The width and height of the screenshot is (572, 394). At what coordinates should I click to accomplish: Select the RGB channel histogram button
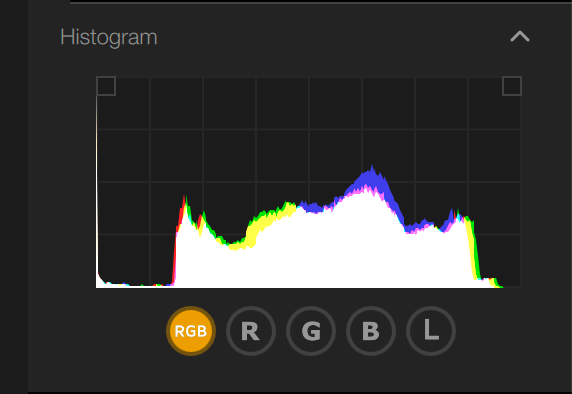[191, 331]
